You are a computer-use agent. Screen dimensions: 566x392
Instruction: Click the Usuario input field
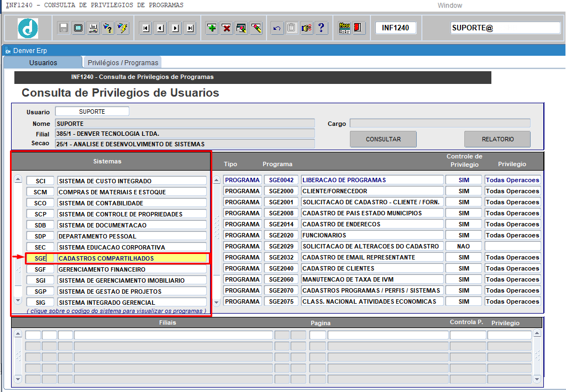point(92,112)
